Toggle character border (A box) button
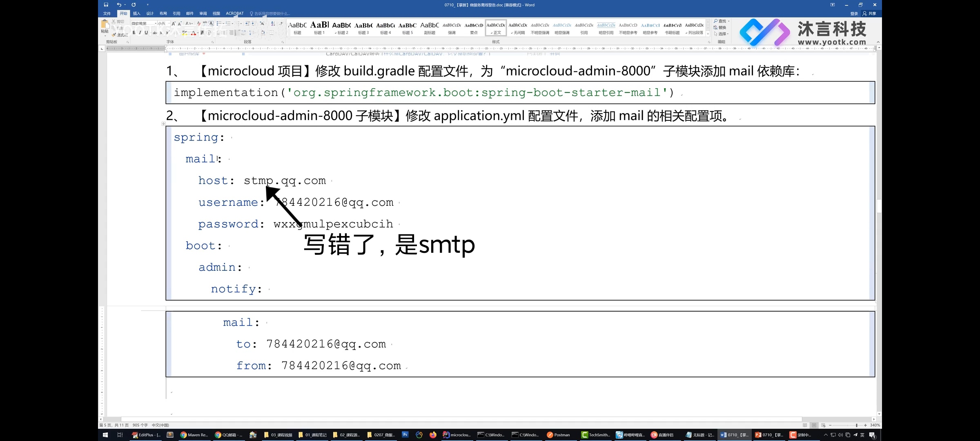This screenshot has height=441, width=980. [x=211, y=24]
